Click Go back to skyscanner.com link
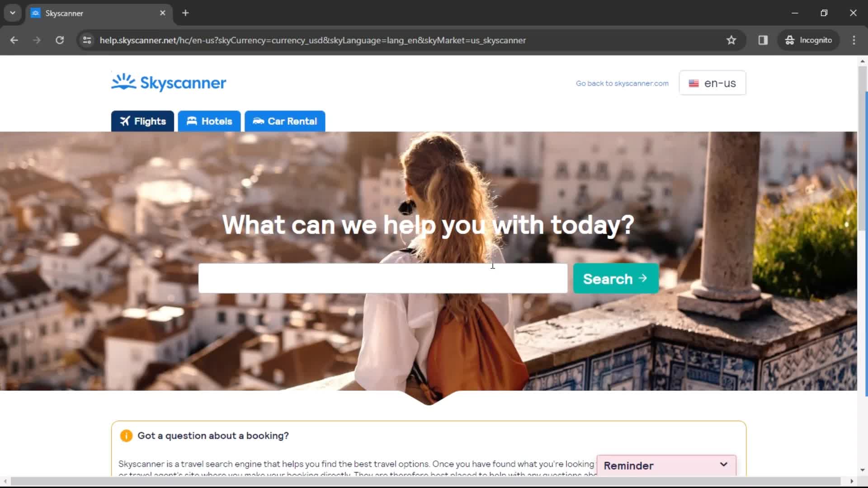The height and width of the screenshot is (488, 868). coord(623,83)
